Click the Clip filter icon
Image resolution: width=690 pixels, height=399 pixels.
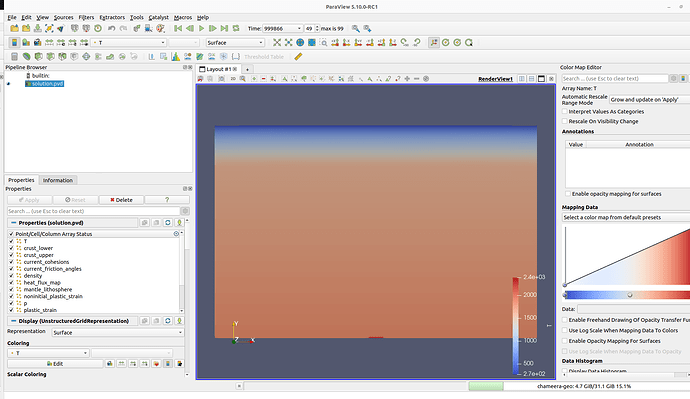pyautogui.click(x=38, y=57)
